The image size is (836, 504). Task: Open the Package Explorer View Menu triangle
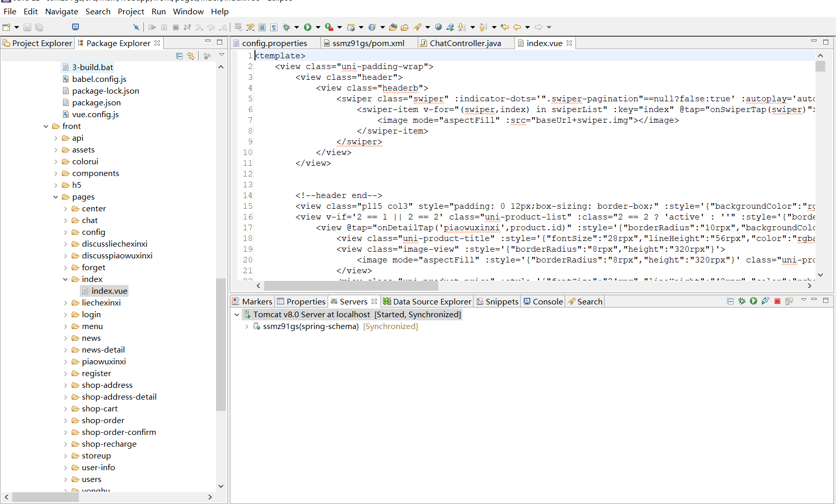tap(222, 55)
